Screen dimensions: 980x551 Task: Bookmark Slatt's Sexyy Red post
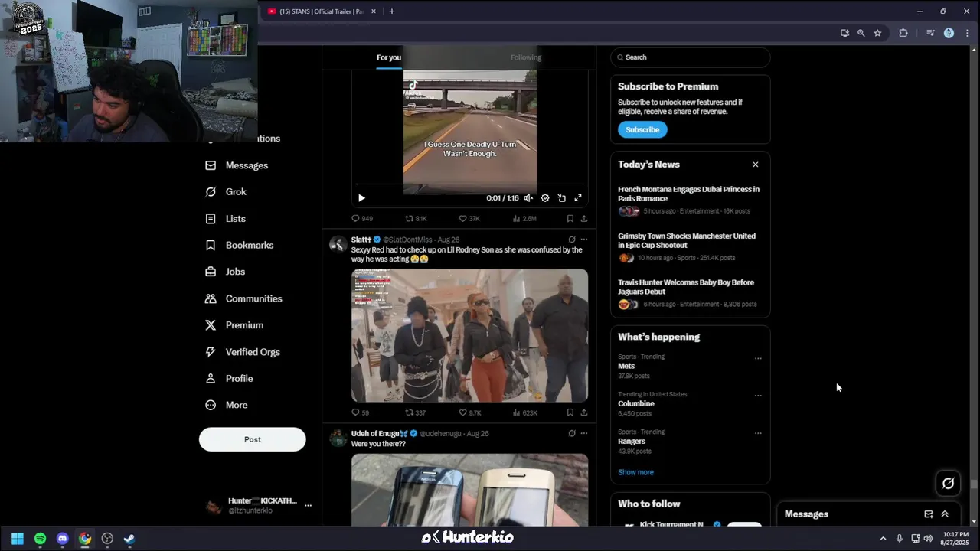click(570, 413)
